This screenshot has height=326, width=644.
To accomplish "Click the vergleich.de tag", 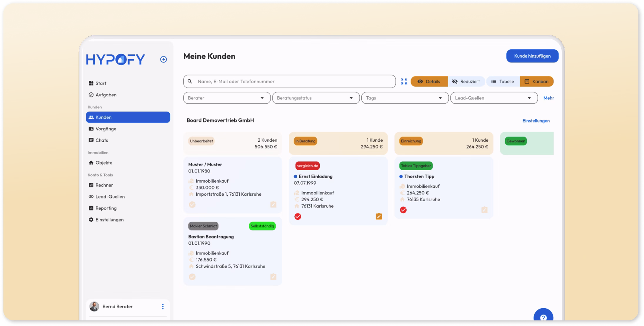I will click(307, 166).
